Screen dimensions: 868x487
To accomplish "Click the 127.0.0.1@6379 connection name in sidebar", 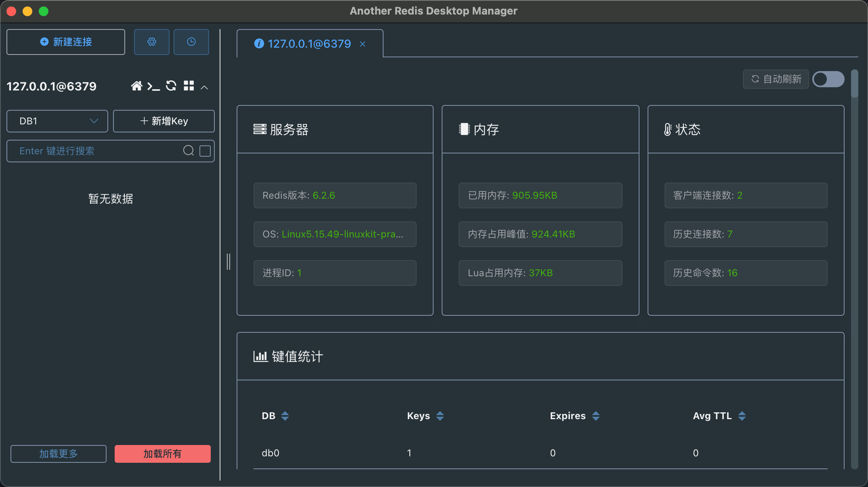I will tap(52, 86).
